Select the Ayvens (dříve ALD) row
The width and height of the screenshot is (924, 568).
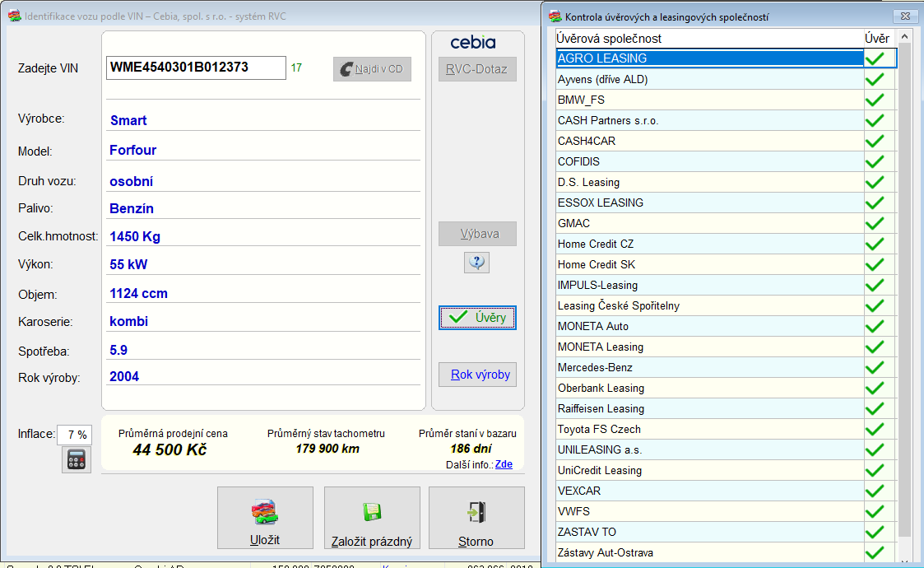pyautogui.click(x=726, y=79)
